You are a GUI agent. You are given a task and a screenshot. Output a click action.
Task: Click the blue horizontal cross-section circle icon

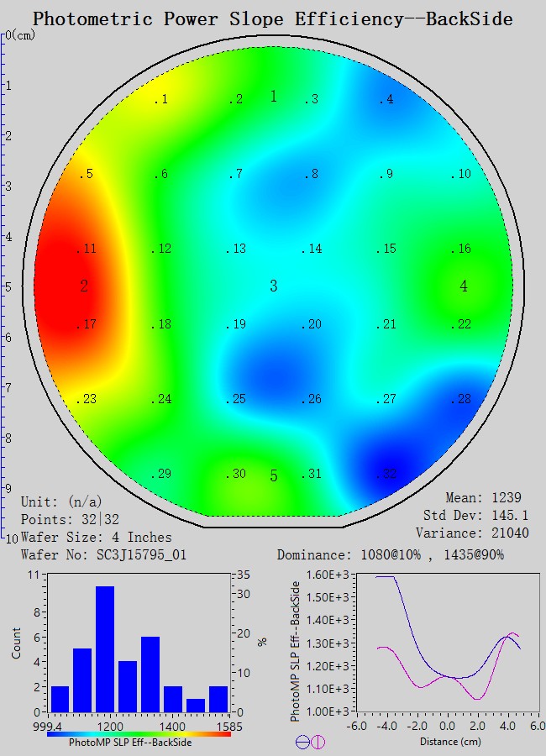tap(303, 742)
